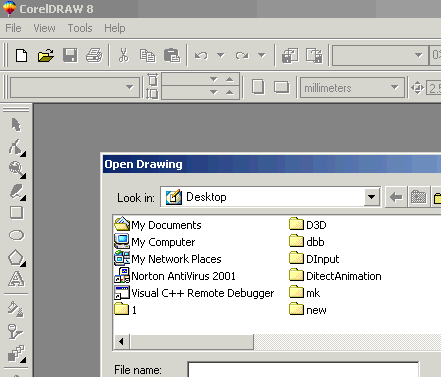Click the Save floppy disk icon
441x377 pixels.
tap(70, 55)
